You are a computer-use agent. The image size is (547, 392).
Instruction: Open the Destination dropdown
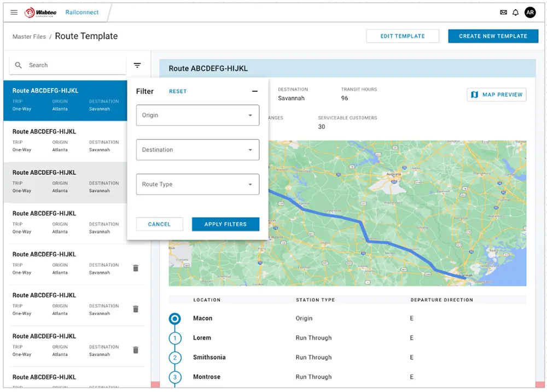(197, 150)
